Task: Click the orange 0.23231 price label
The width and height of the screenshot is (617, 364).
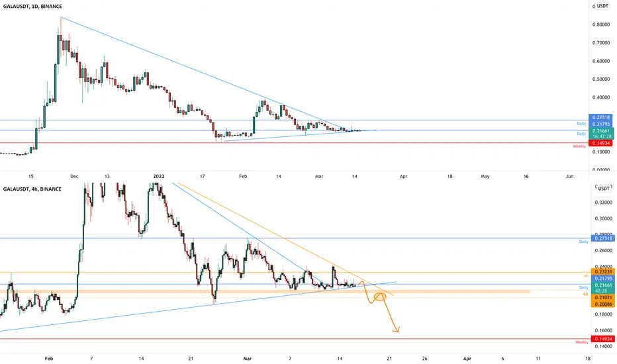Action: pyautogui.click(x=603, y=271)
